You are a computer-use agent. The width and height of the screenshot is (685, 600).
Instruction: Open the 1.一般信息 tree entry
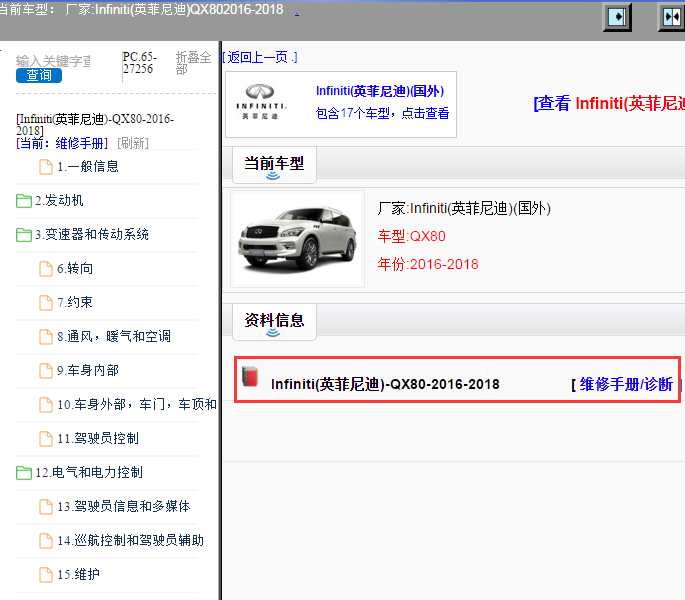88,166
